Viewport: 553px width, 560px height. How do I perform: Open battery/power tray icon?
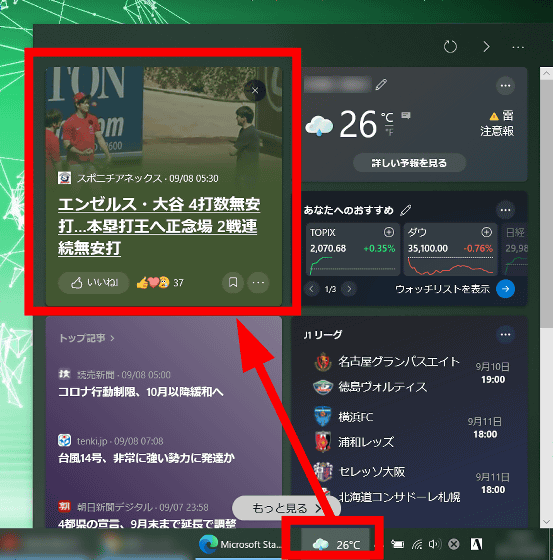397,544
